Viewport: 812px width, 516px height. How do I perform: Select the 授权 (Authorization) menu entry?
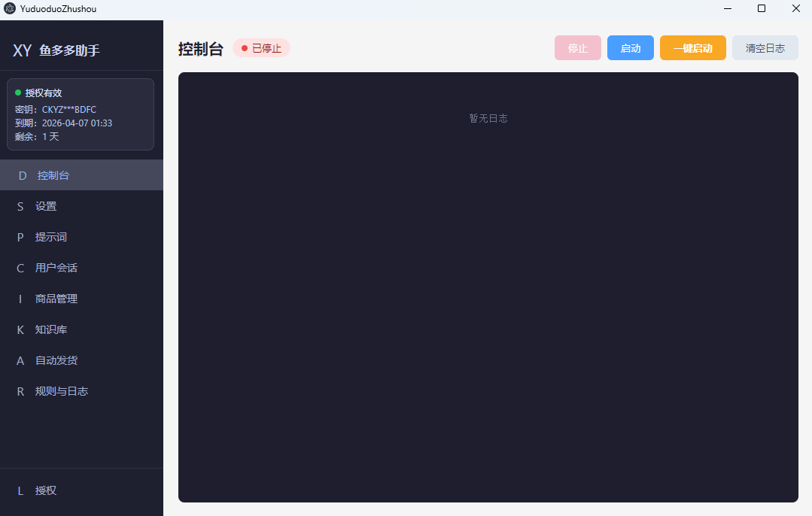47,490
